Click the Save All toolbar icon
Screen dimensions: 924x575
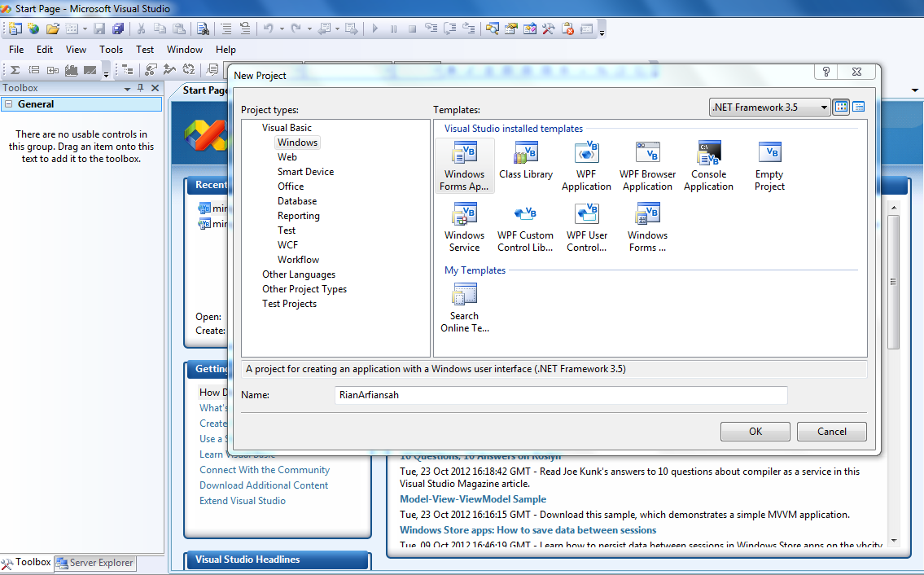click(118, 29)
